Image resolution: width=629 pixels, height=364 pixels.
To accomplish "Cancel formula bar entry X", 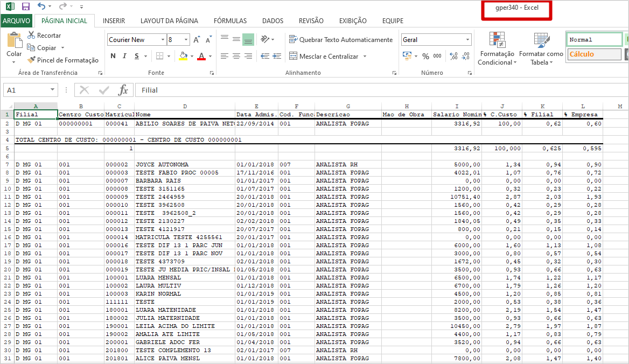I will [x=84, y=90].
